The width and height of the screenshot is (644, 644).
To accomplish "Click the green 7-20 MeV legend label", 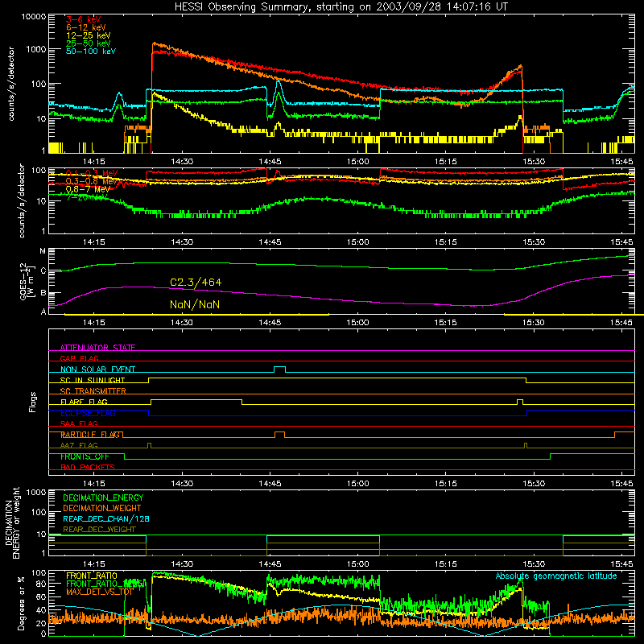I will click(87, 197).
